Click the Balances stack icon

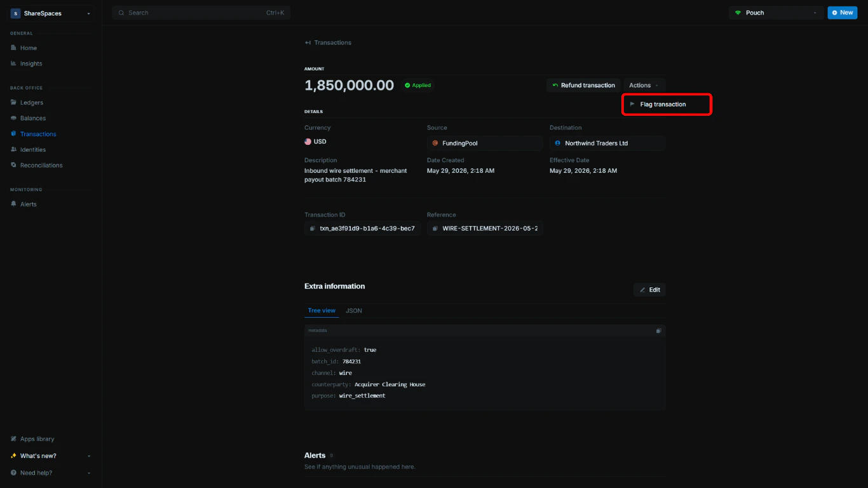[x=14, y=118]
